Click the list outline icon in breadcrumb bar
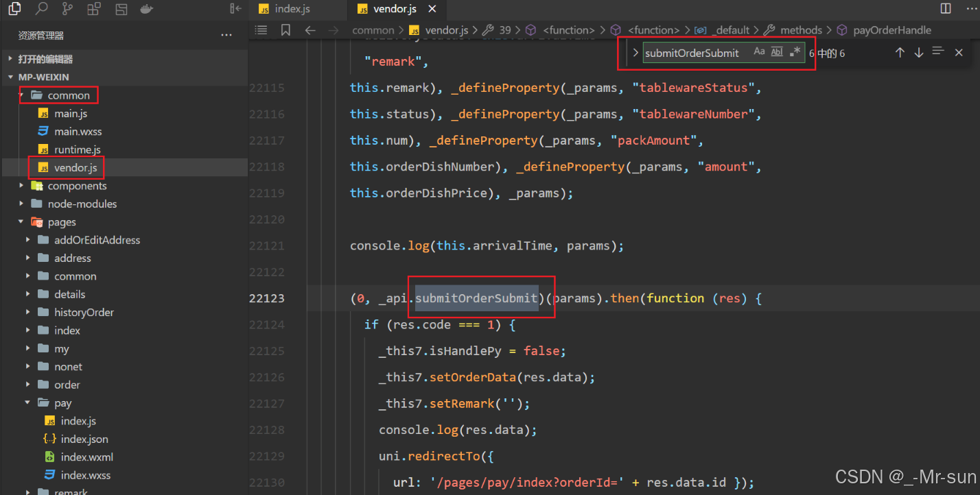Screen dimensions: 980x495 (261, 30)
